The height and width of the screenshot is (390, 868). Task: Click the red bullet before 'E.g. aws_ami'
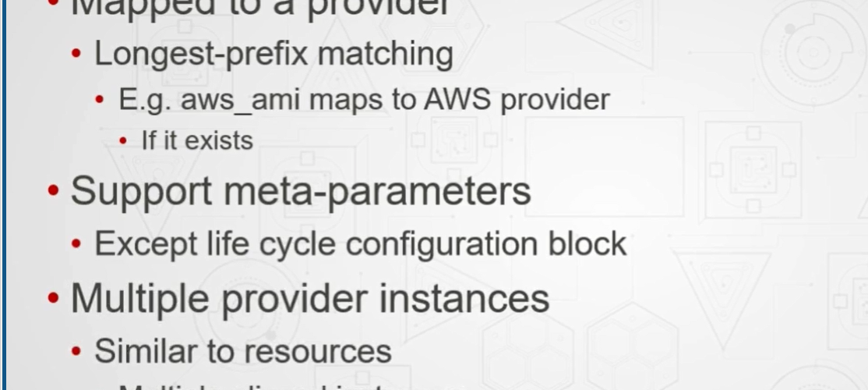100,100
